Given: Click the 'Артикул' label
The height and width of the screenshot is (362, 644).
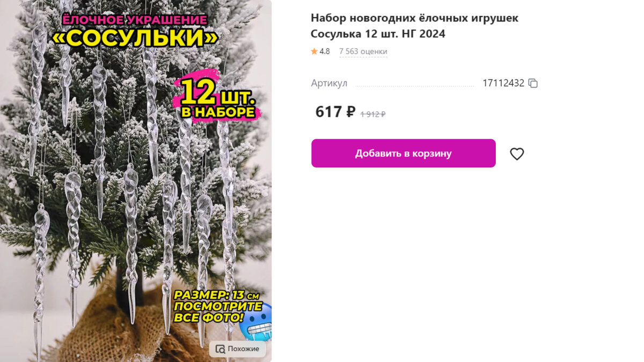Looking at the screenshot, I should tap(329, 83).
